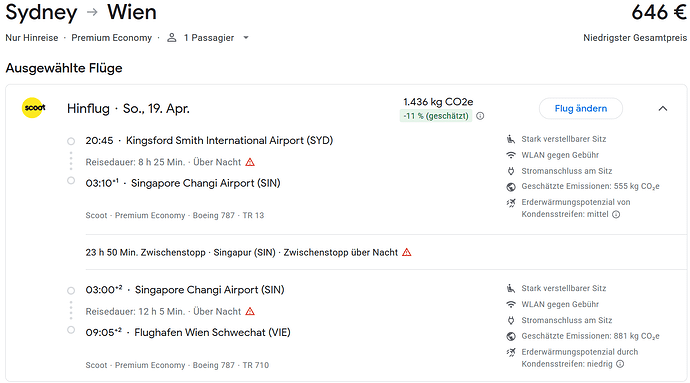Image resolution: width=690 pixels, height=383 pixels.
Task: Click 03:10 Singapore Changi Airport arrival line
Action: [183, 183]
